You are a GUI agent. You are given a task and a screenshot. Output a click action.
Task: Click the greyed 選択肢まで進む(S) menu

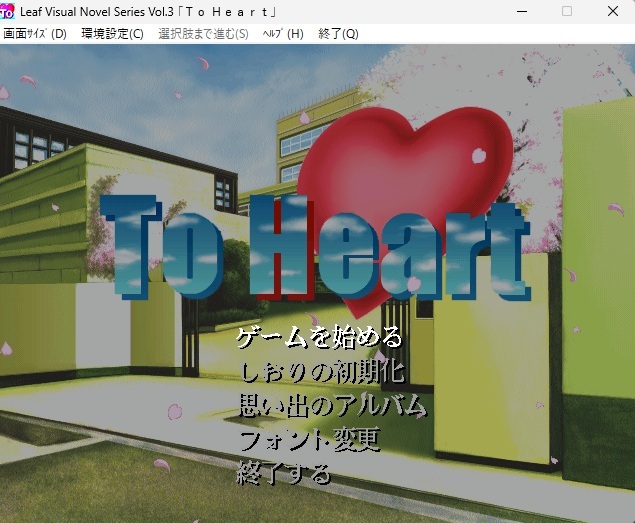(x=203, y=34)
